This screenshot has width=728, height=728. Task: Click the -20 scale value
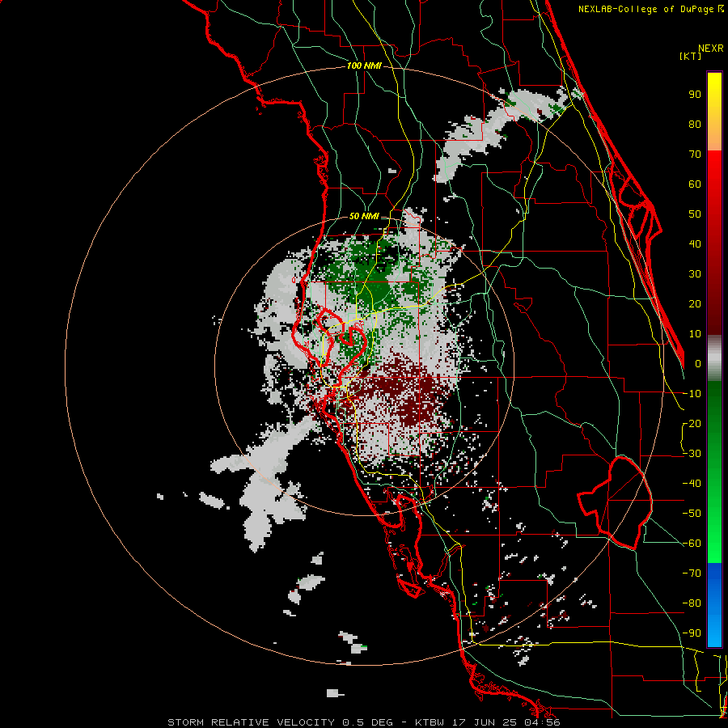pos(692,423)
